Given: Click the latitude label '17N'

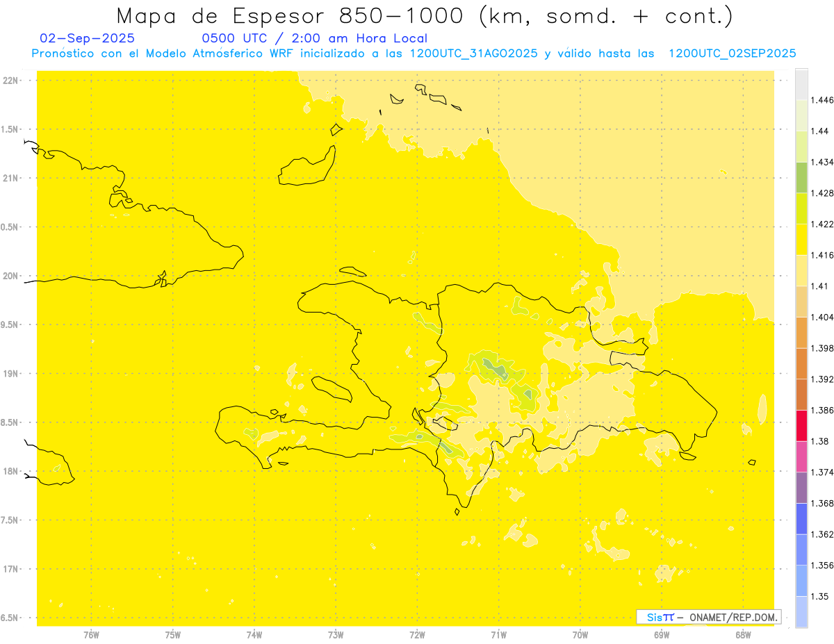Looking at the screenshot, I should [x=10, y=569].
